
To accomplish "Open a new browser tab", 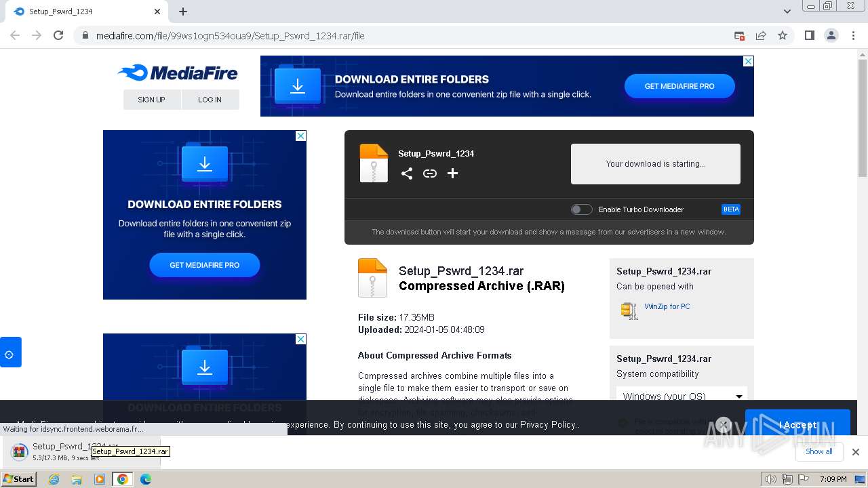I will (x=183, y=12).
